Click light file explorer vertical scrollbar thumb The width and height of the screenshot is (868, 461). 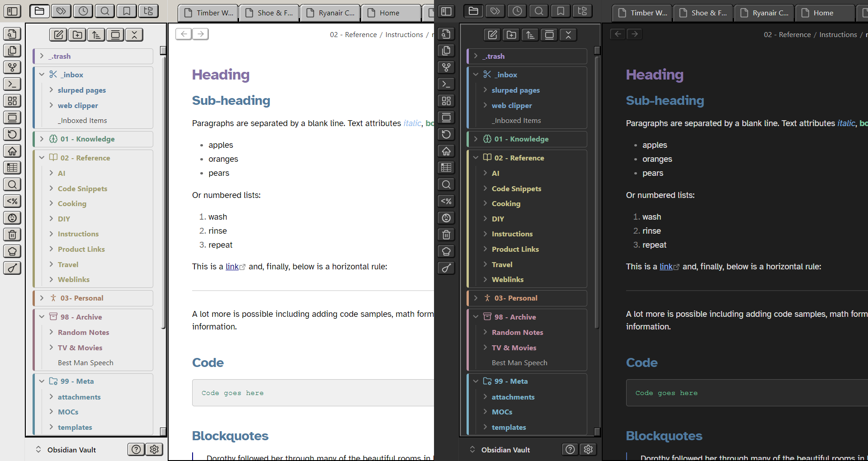163,192
